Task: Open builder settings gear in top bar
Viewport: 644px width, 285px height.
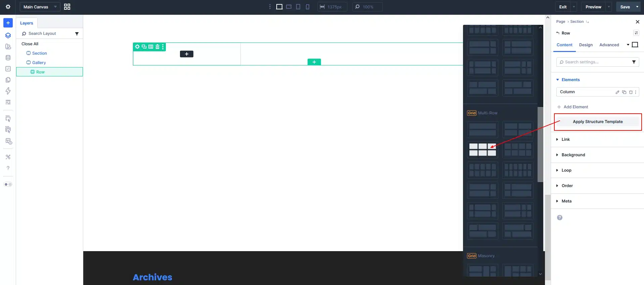Action: (8, 7)
